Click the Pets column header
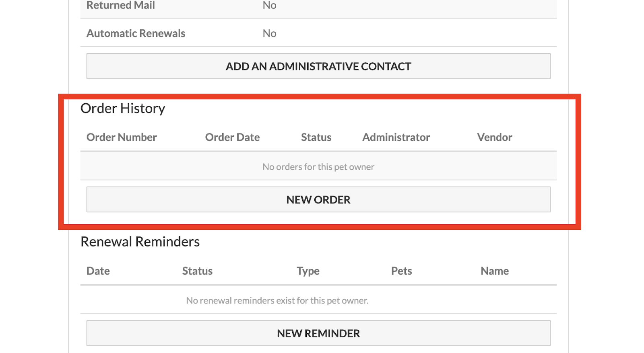 coord(402,271)
